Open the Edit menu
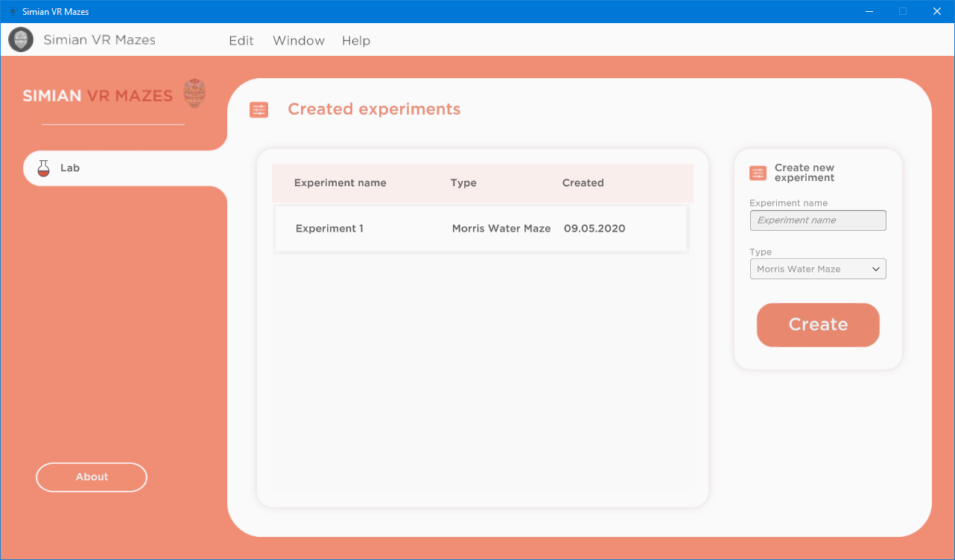This screenshot has height=560, width=955. pyautogui.click(x=241, y=41)
